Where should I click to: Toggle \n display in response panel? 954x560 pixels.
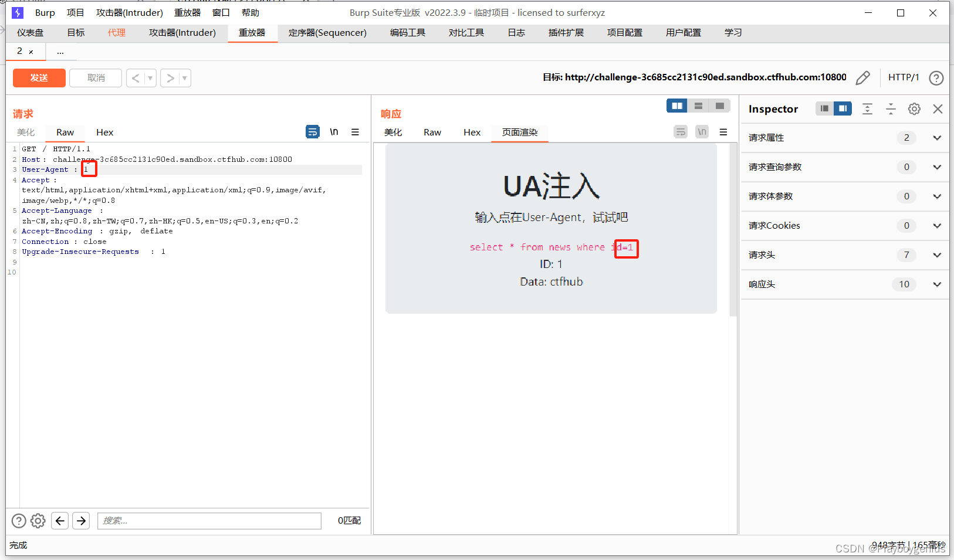tap(702, 132)
